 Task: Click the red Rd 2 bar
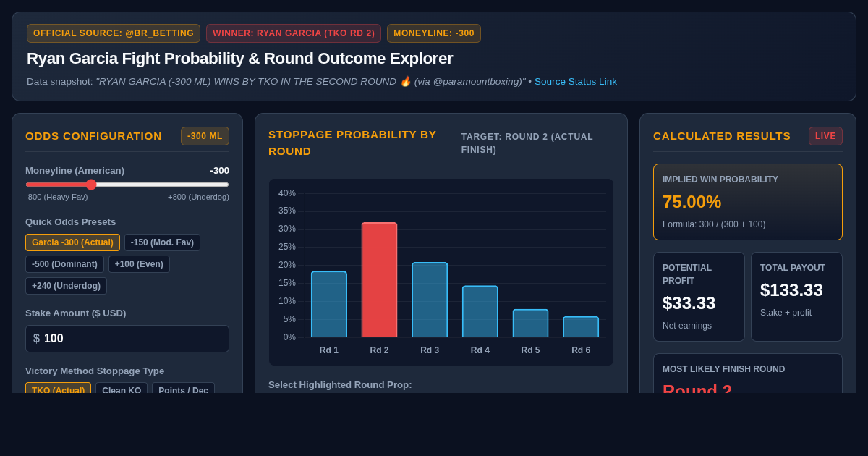coord(379,280)
